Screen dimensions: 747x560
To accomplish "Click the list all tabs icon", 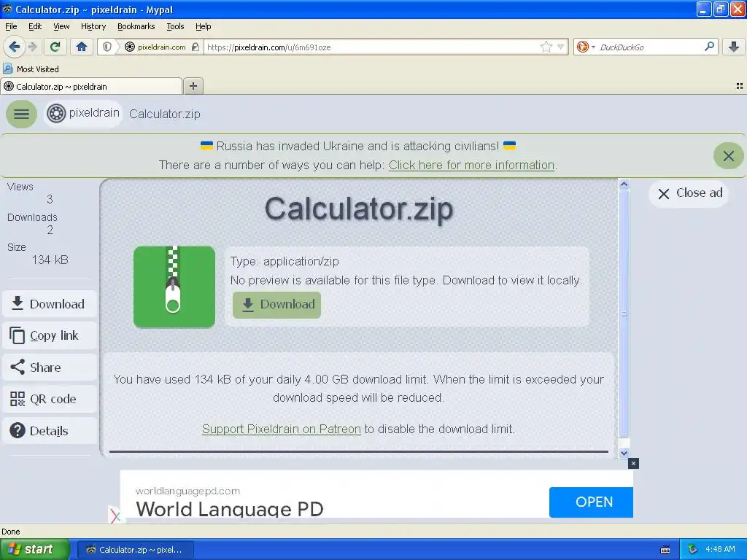I will [x=739, y=86].
